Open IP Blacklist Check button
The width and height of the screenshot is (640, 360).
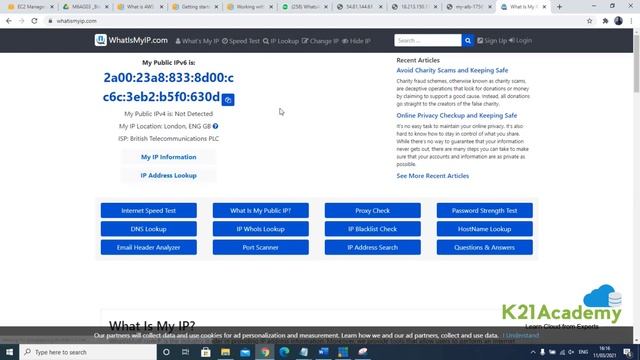pyautogui.click(x=373, y=229)
